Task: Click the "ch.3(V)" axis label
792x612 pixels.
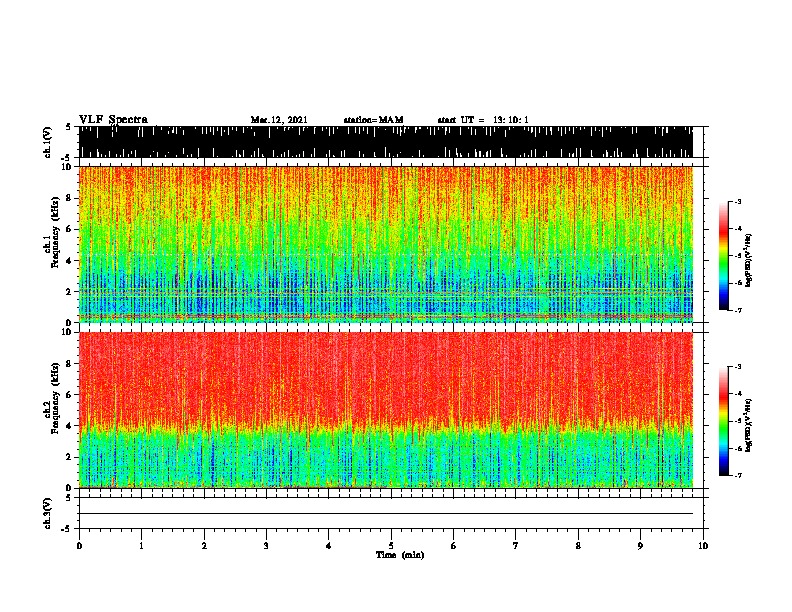Action: 48,513
